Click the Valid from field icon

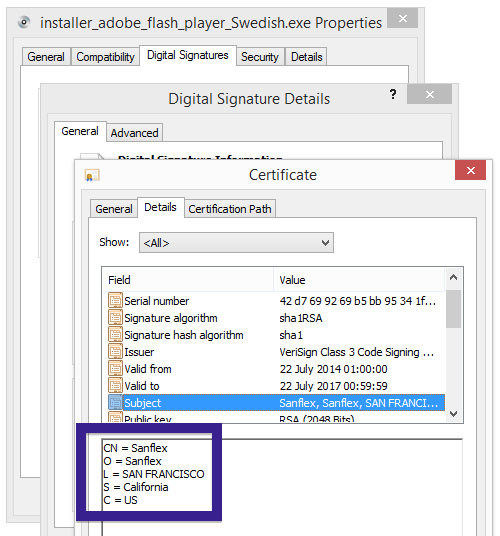coord(115,369)
